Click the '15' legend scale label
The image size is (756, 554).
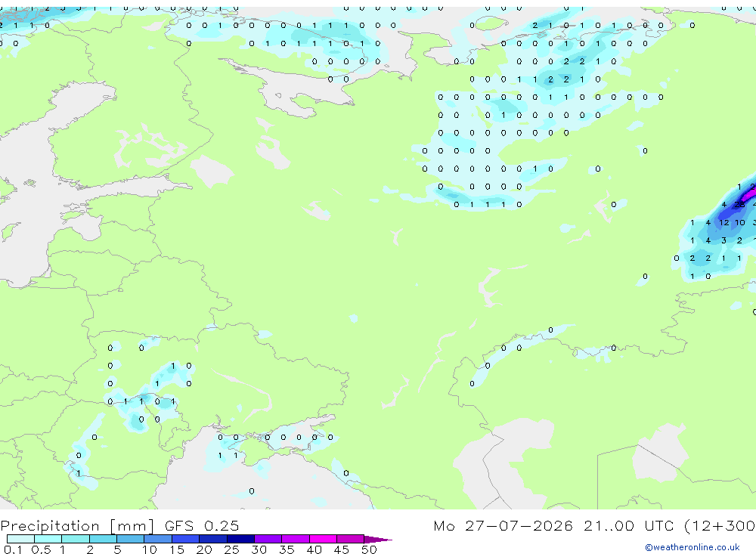(177, 549)
